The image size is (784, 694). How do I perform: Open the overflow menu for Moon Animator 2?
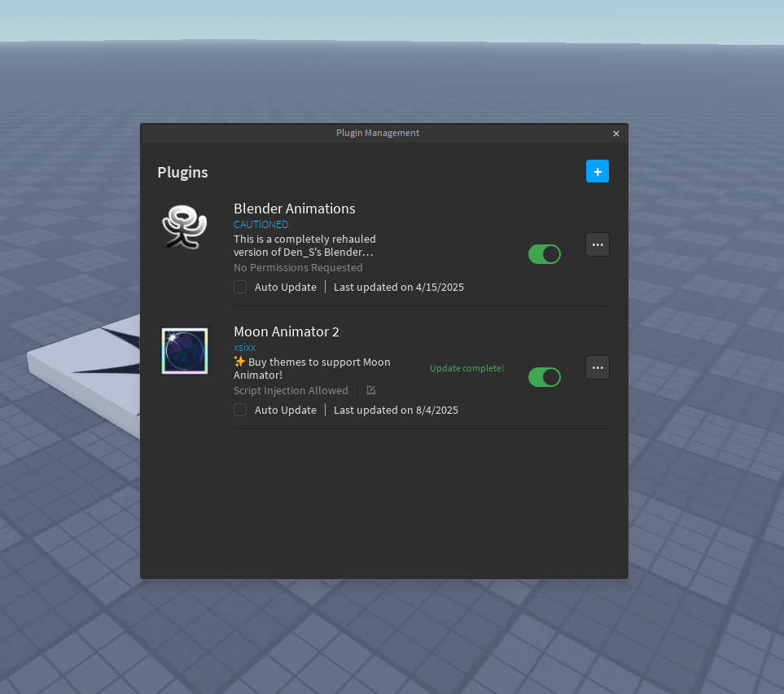tap(597, 367)
